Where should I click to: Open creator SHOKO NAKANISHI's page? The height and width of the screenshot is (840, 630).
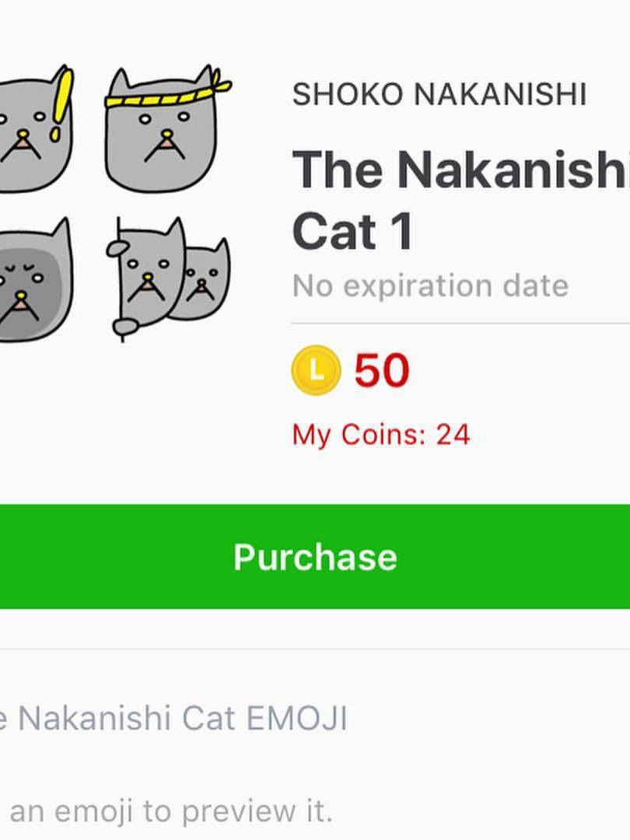coord(439,95)
